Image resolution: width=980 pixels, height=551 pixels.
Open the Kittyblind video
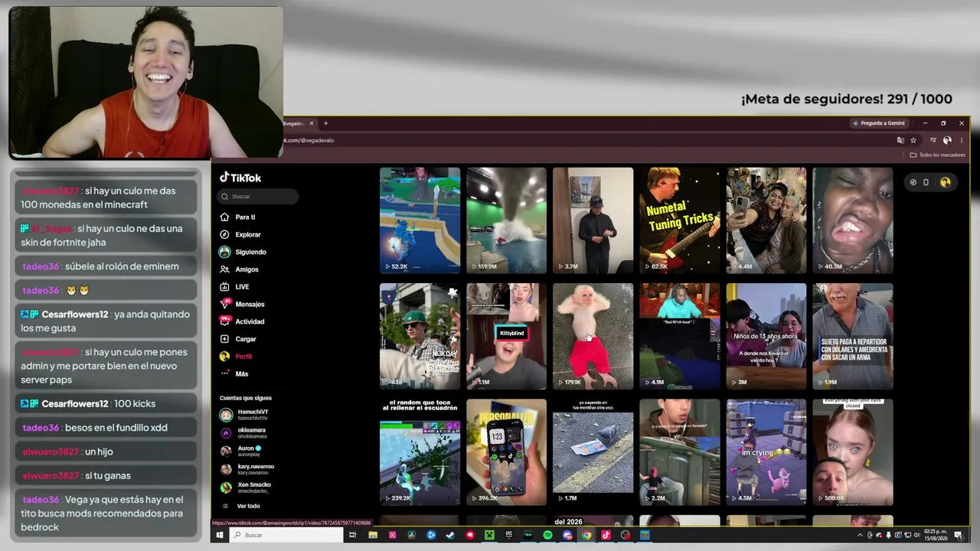coord(507,336)
